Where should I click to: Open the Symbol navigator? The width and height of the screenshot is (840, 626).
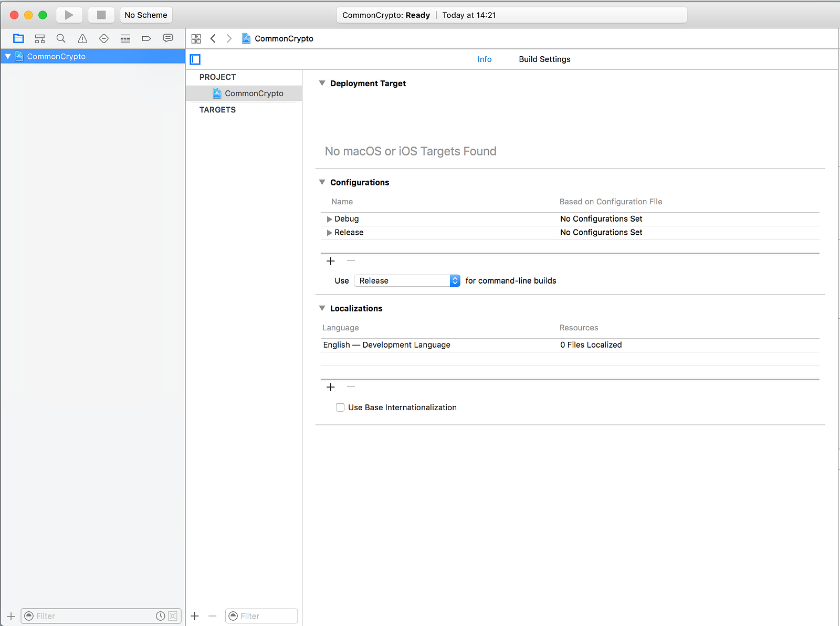[x=40, y=38]
